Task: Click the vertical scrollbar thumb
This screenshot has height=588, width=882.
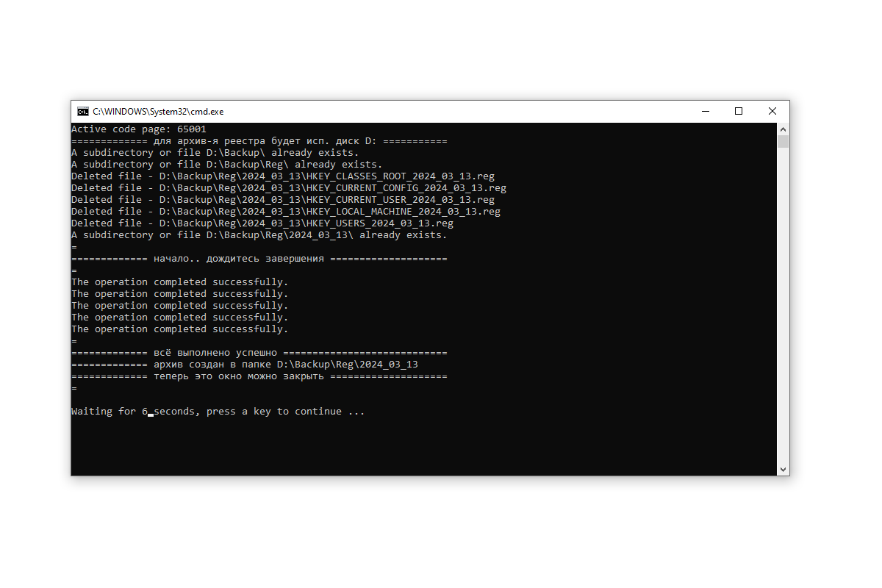Action: 784,142
